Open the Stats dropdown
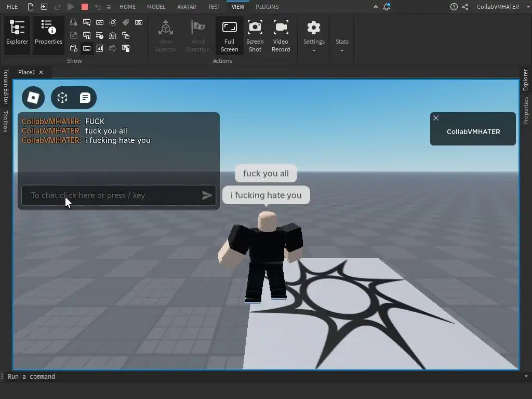532x399 pixels. pyautogui.click(x=342, y=44)
